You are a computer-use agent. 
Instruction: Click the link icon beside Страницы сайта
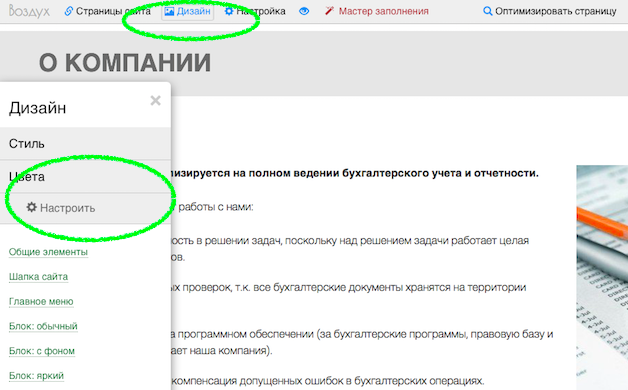point(68,11)
